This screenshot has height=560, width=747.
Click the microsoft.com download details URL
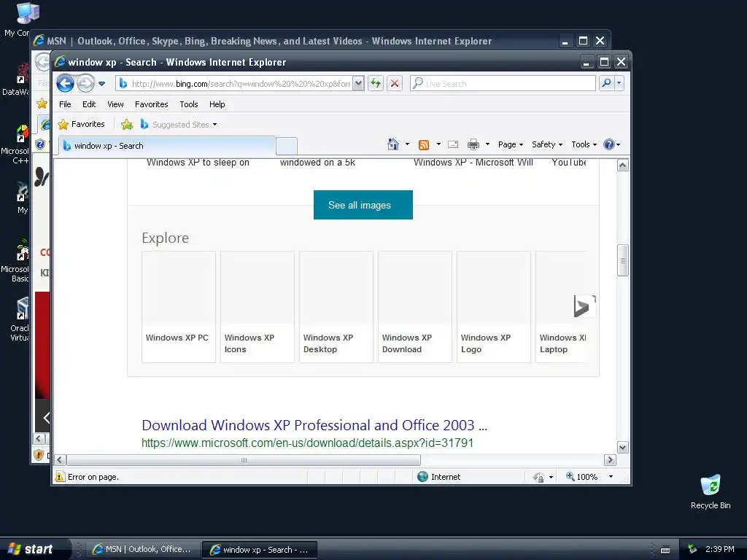tap(308, 443)
